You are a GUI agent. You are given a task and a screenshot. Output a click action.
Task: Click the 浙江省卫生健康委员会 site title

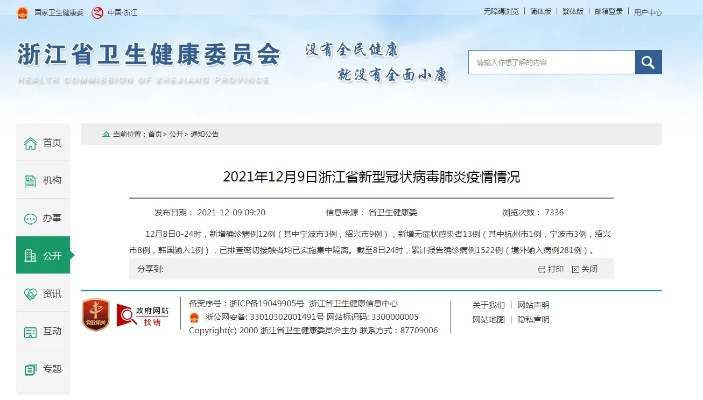[149, 55]
